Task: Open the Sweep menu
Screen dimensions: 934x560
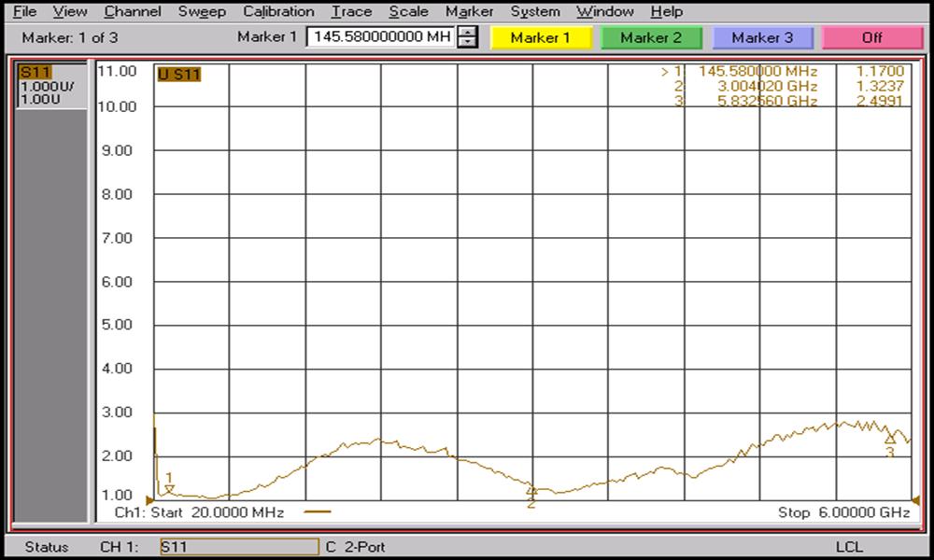Action: click(x=202, y=11)
